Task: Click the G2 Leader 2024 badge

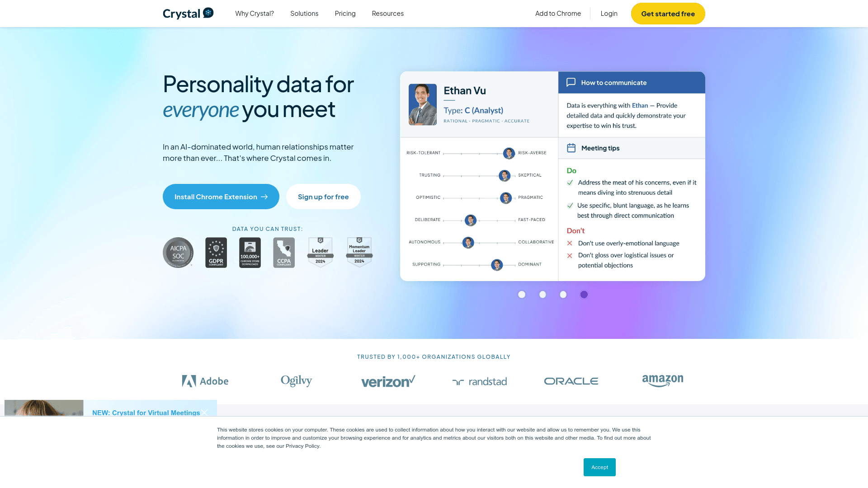Action: 320,252
